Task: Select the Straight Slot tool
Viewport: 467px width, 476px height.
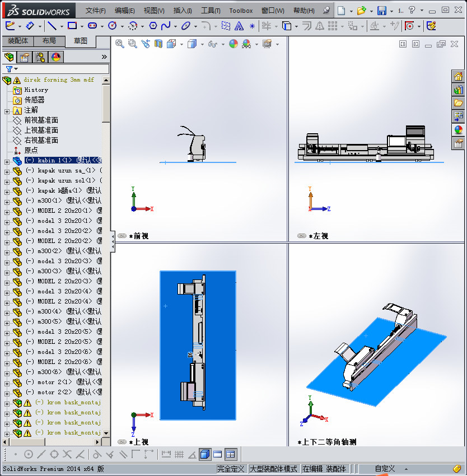Action: pos(92,26)
